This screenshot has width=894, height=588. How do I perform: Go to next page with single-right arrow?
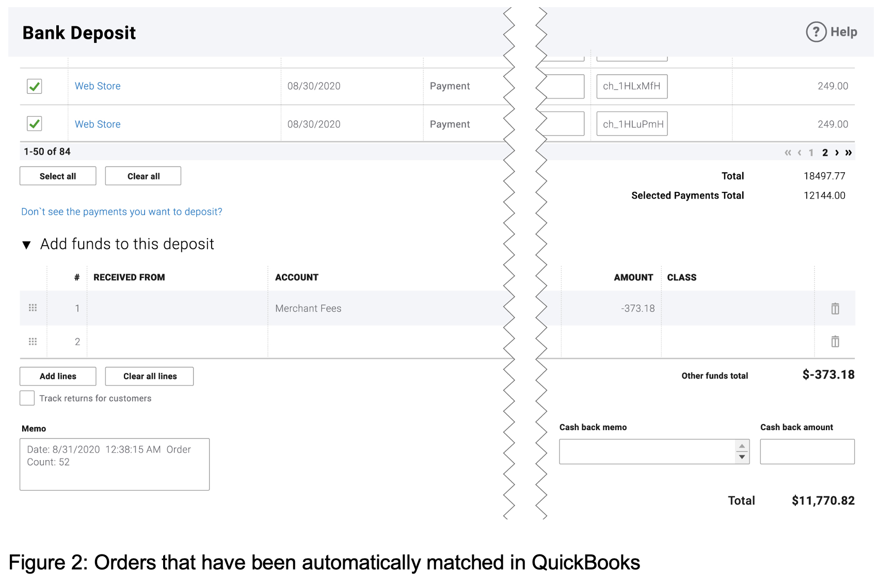(x=837, y=153)
